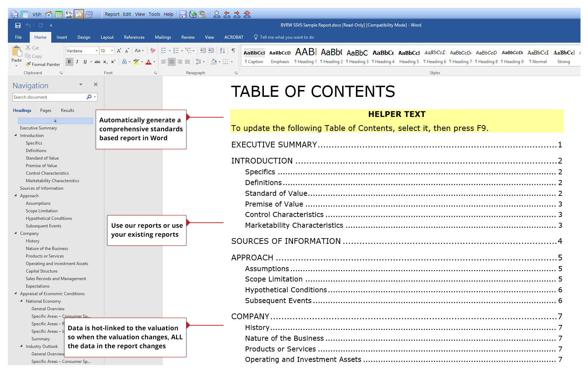Viewport: 588px width, 373px height.
Task: Decrease font size with Shrink Font
Action: pos(127,51)
